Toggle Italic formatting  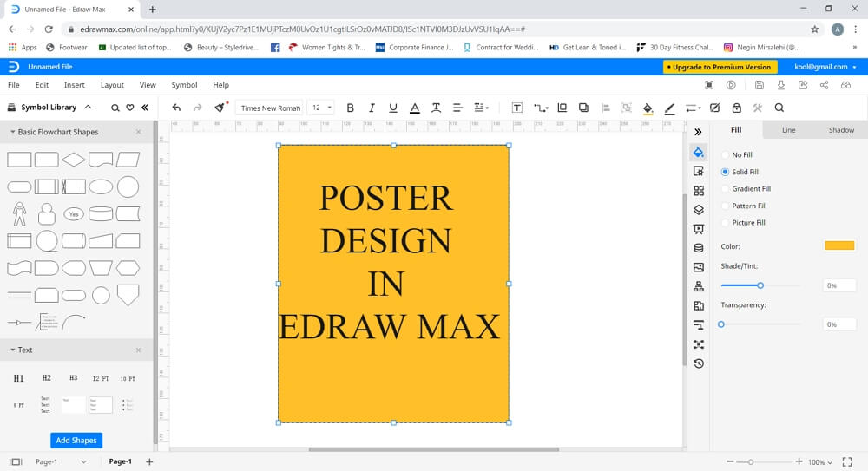point(372,108)
